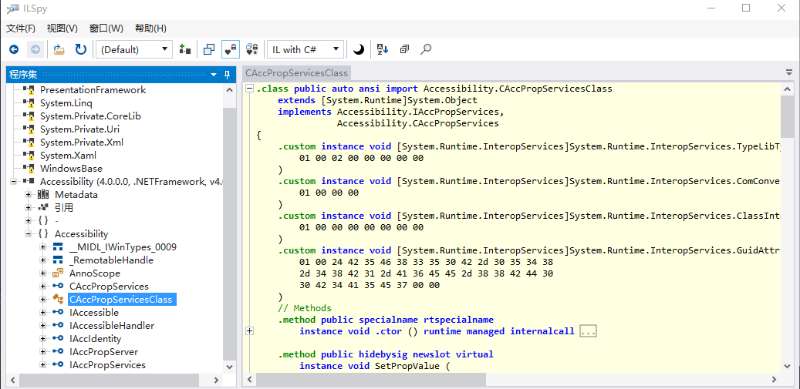Screen dimensions: 800x389
Task: Click the 引用 references icon
Action: (x=42, y=208)
